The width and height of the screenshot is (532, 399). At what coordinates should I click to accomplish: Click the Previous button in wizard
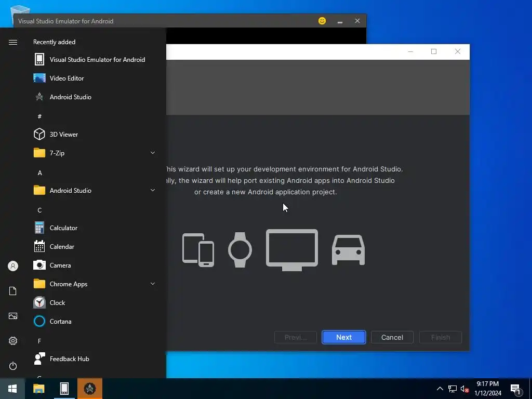pyautogui.click(x=295, y=337)
